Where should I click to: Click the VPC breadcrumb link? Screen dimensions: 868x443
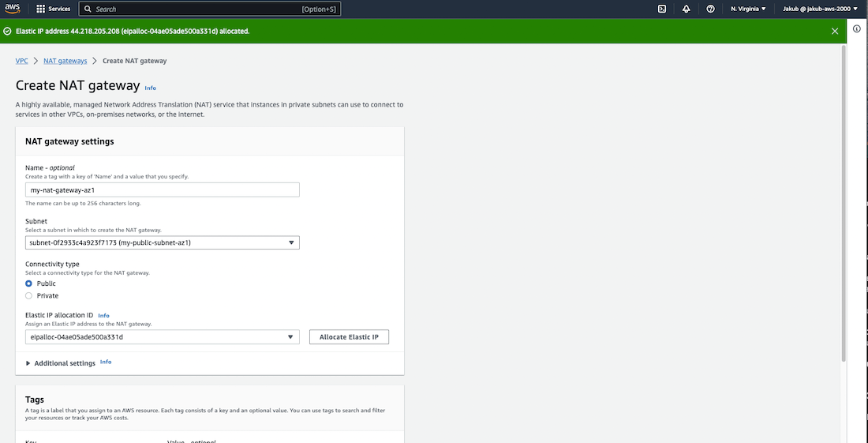pos(22,61)
